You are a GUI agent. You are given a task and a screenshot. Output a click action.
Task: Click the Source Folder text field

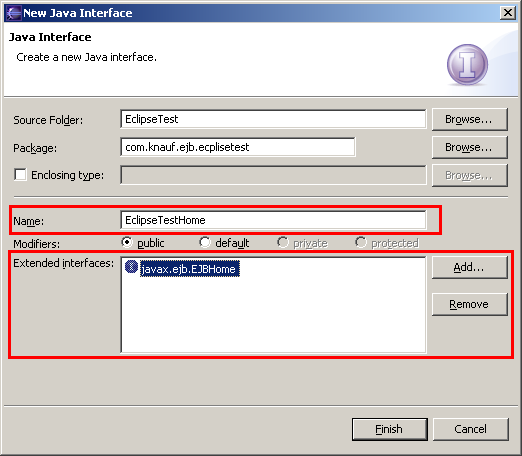click(x=273, y=119)
